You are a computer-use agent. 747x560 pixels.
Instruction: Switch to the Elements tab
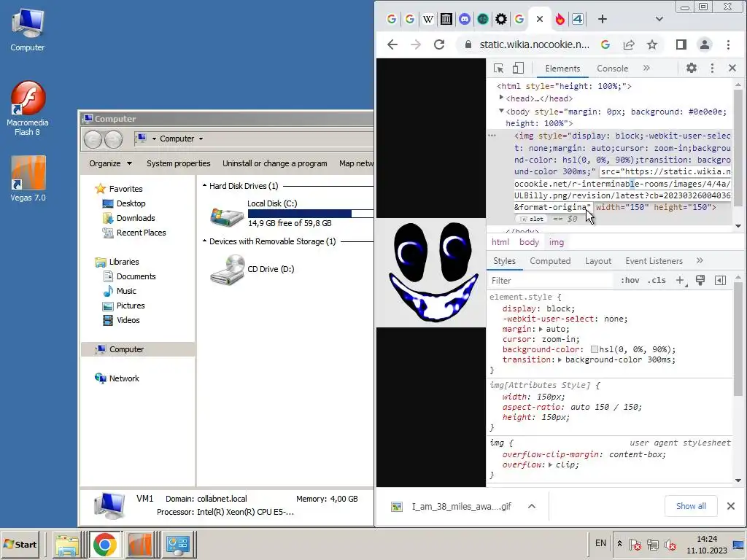point(562,68)
